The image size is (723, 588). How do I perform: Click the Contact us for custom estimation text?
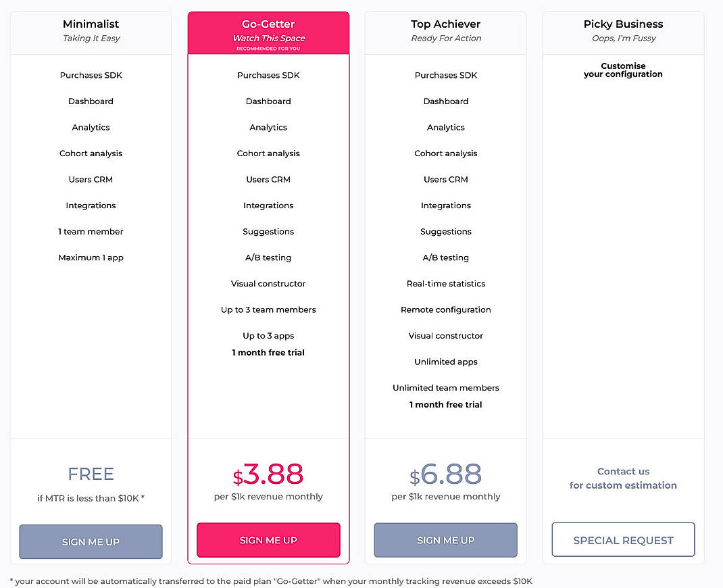coord(623,478)
